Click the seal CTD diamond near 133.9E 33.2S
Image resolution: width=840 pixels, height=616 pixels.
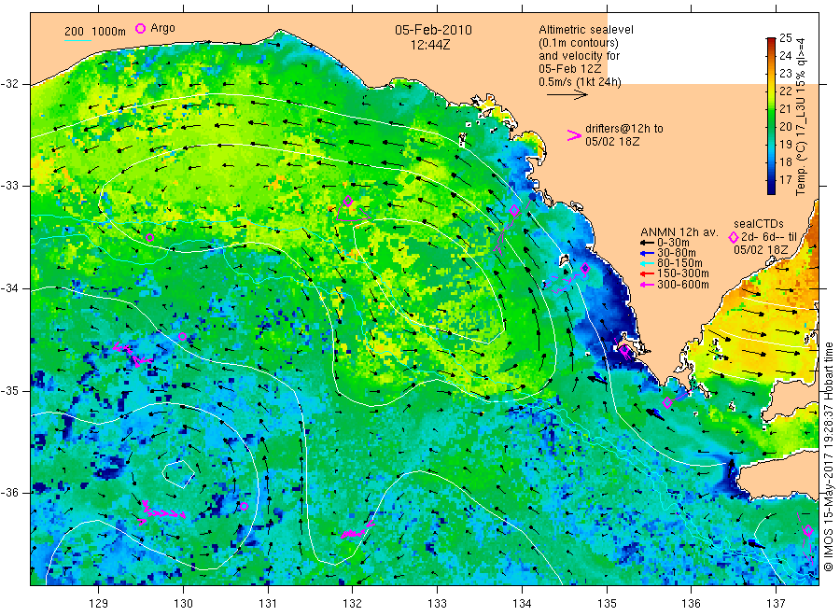(x=514, y=211)
